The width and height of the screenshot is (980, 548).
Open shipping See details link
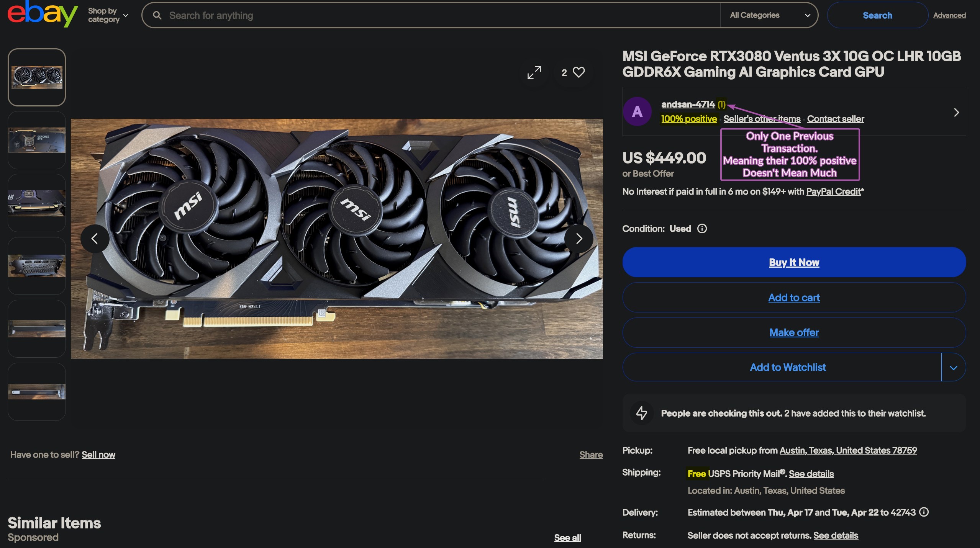811,474
